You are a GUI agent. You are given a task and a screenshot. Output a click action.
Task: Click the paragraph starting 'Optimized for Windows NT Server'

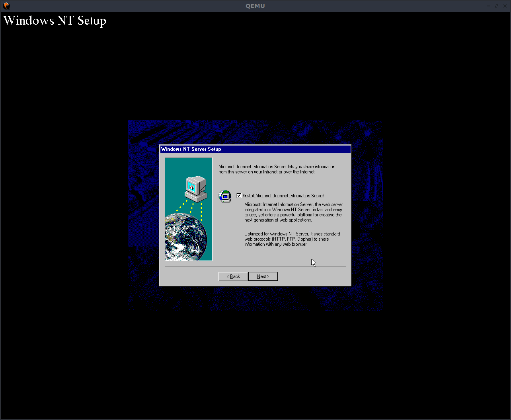tap(292, 239)
